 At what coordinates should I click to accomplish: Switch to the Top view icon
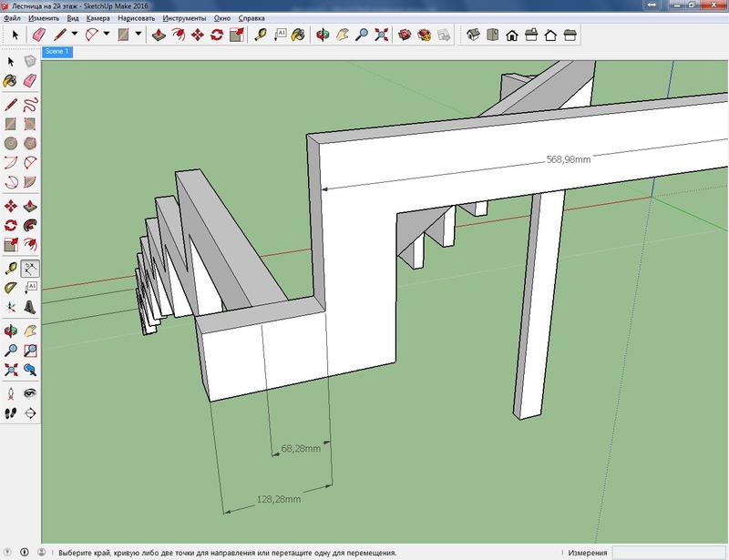point(492,35)
